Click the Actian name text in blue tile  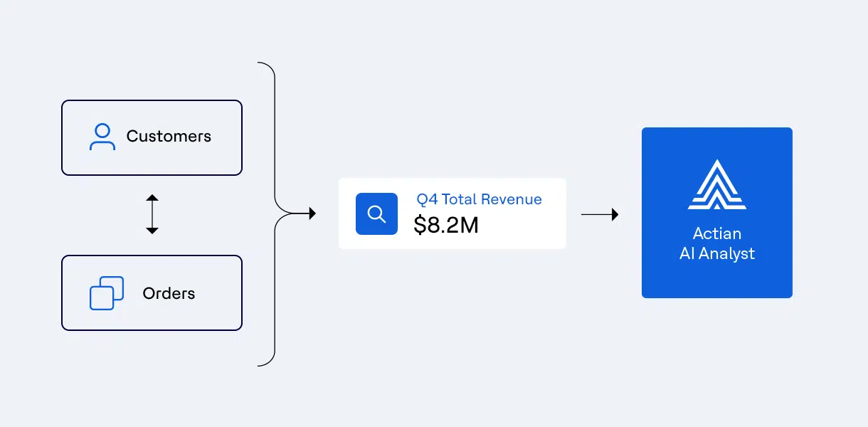tap(716, 233)
